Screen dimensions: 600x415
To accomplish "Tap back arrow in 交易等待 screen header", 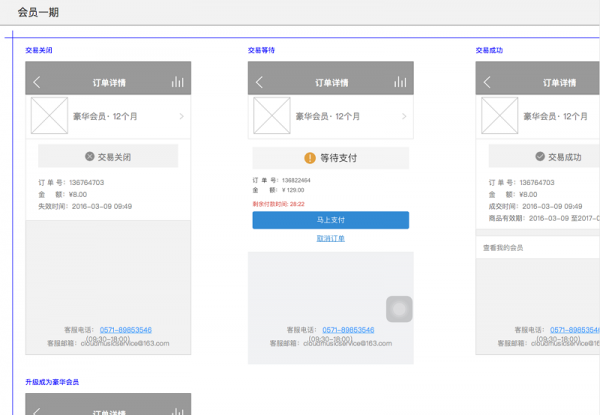I will [x=260, y=82].
